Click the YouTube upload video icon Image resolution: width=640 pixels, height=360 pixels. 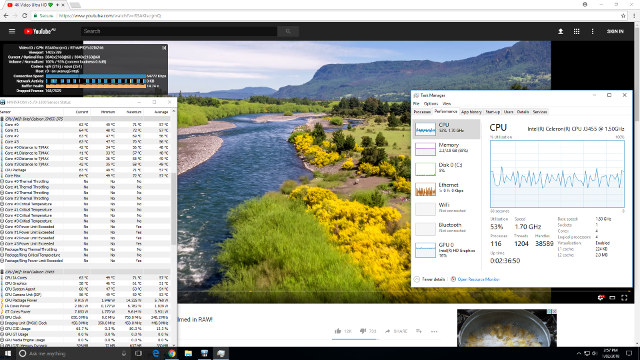[x=560, y=31]
